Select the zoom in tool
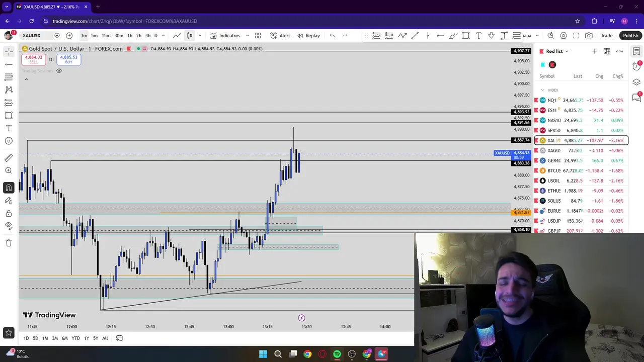This screenshot has height=362, width=644. point(9,170)
